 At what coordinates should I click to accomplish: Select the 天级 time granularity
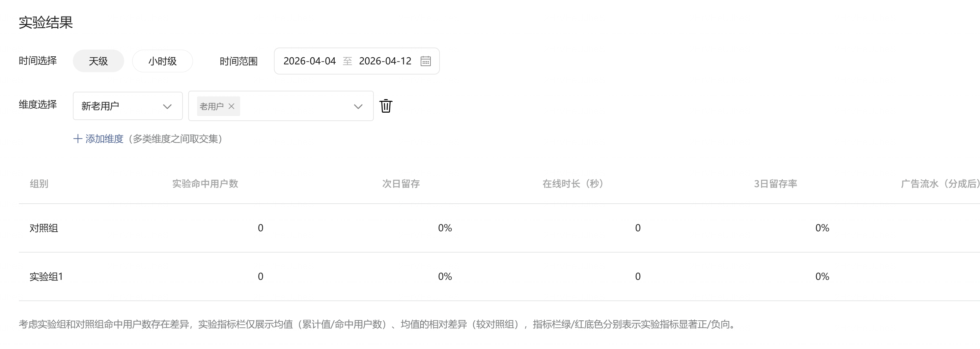99,61
